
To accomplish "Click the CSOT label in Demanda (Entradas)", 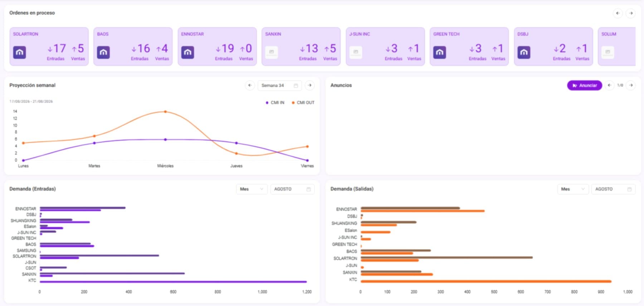I will click(x=31, y=268).
